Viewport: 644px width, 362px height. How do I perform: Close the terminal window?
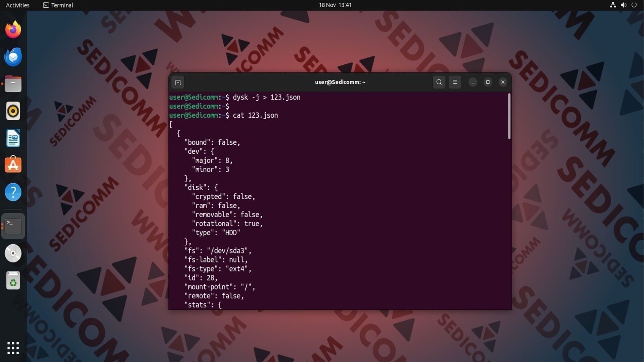503,82
